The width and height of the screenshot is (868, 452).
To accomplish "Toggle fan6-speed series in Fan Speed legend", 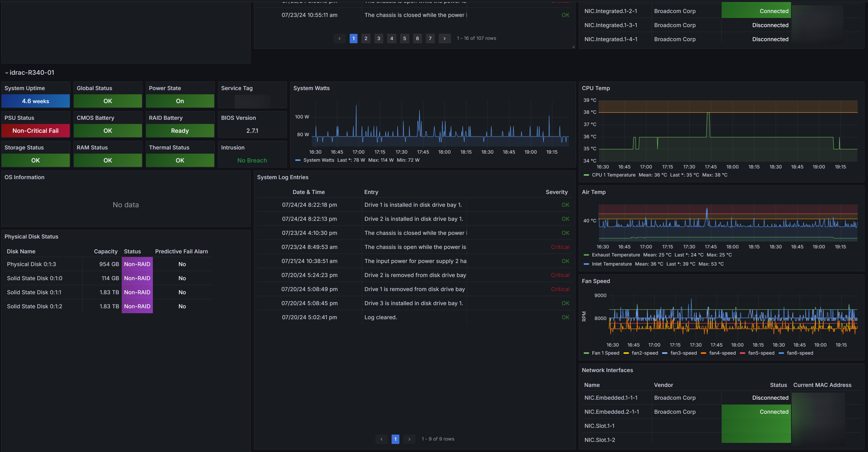I will [x=800, y=353].
